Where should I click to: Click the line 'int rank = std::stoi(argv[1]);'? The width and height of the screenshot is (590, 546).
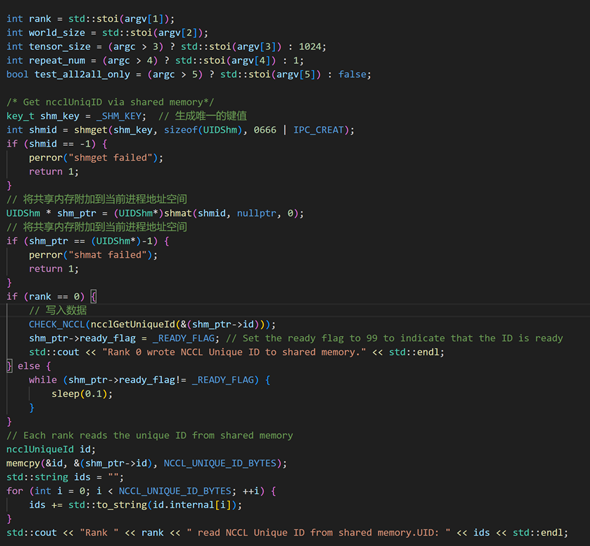coord(90,19)
